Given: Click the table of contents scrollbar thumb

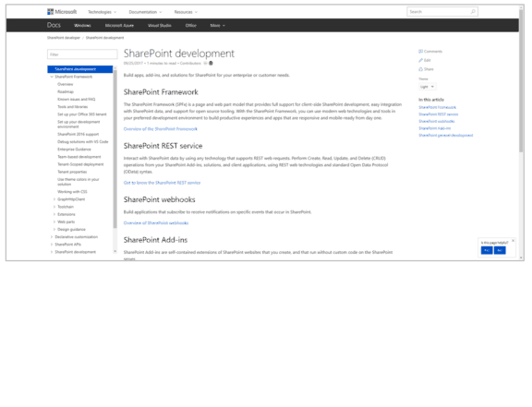Looking at the screenshot, I should click(115, 150).
